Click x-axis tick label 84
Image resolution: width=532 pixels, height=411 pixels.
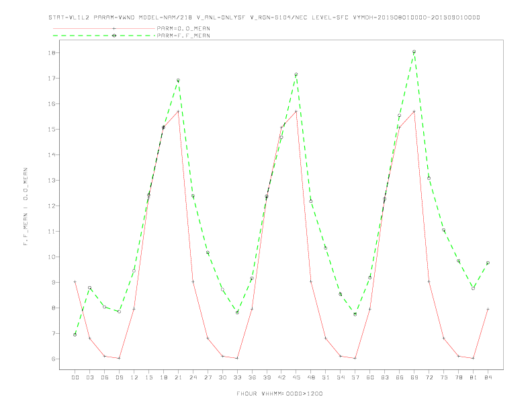pos(488,377)
